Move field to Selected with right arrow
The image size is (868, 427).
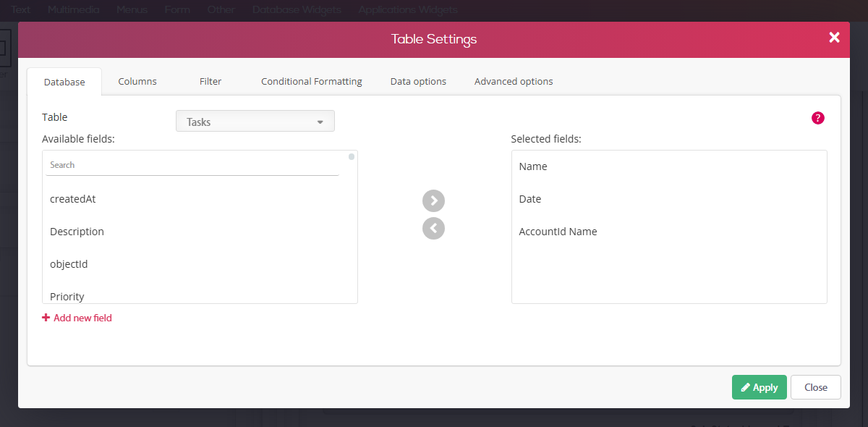tap(433, 200)
